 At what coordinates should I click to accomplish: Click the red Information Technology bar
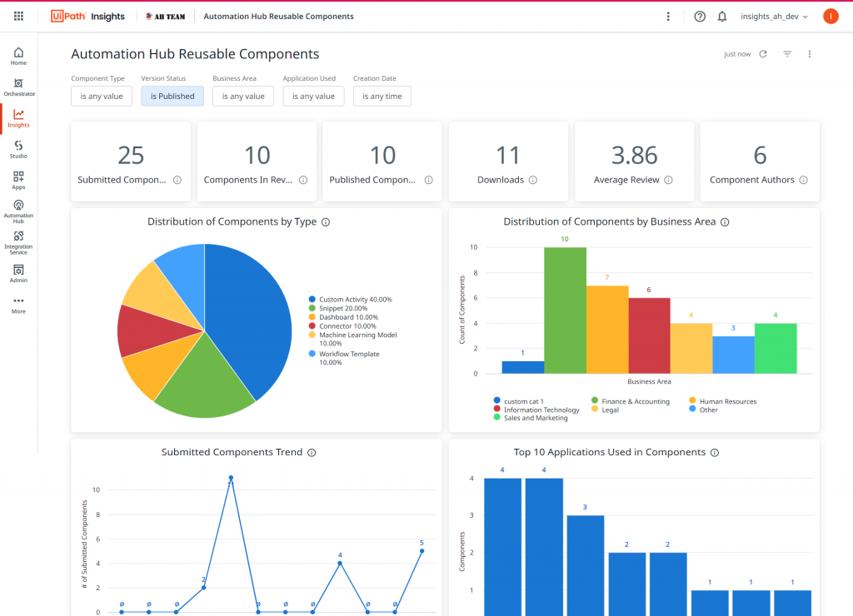click(x=649, y=335)
